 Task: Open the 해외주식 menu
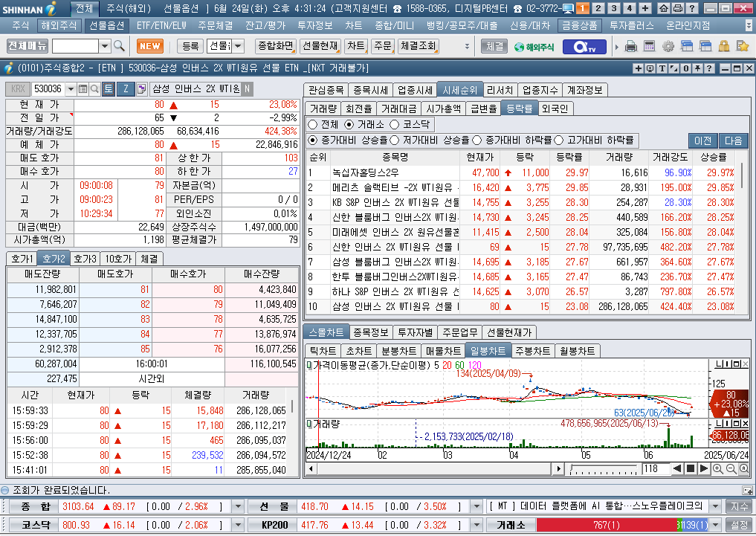(x=59, y=25)
